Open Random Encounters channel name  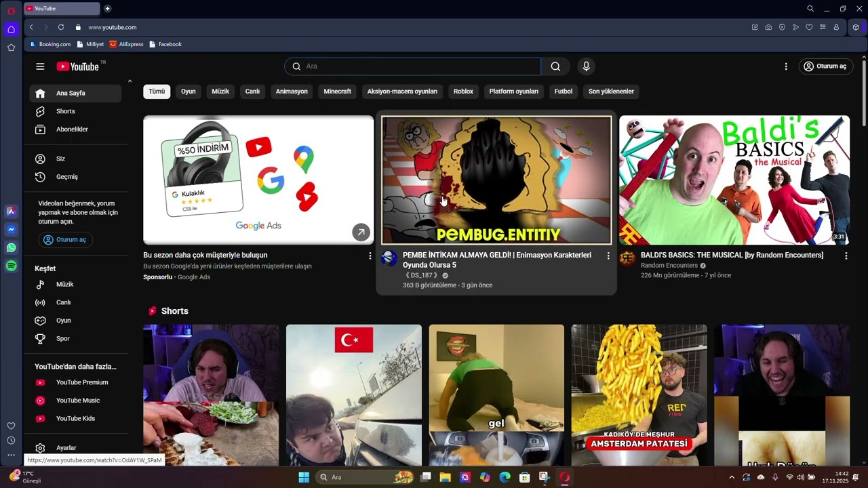point(669,266)
